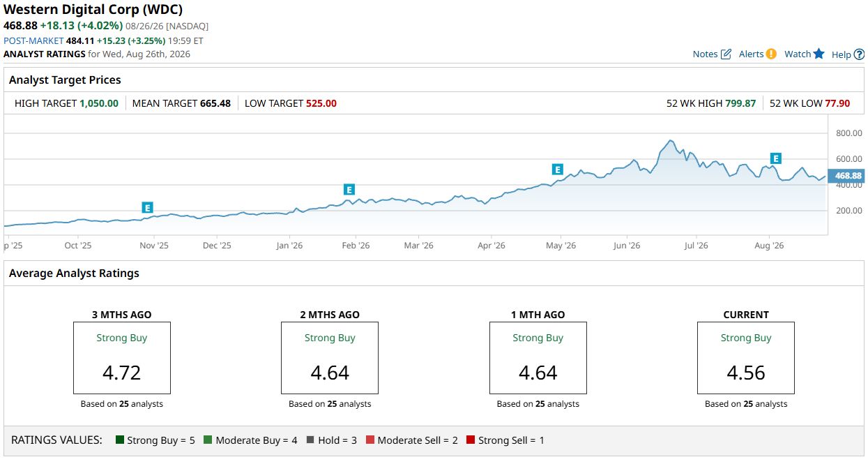This screenshot has width=868, height=464.
Task: Click the Dec '25 x-axis label
Action: [217, 246]
